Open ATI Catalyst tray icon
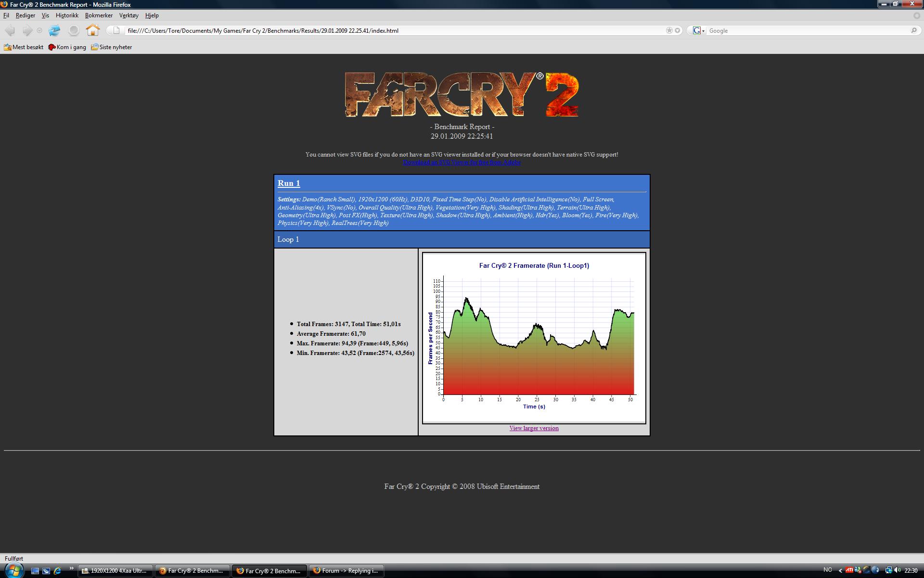 (x=849, y=570)
